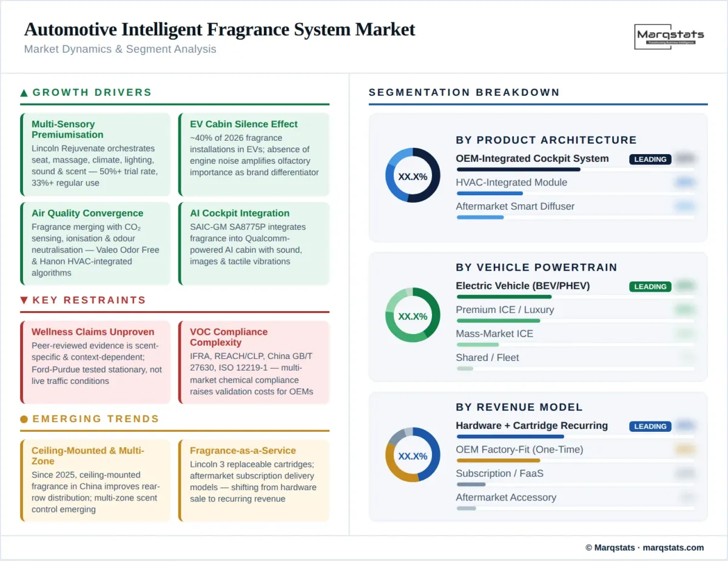Click the ~40% of 2026 fragrance installations text
728x561 pixels.
click(254, 155)
